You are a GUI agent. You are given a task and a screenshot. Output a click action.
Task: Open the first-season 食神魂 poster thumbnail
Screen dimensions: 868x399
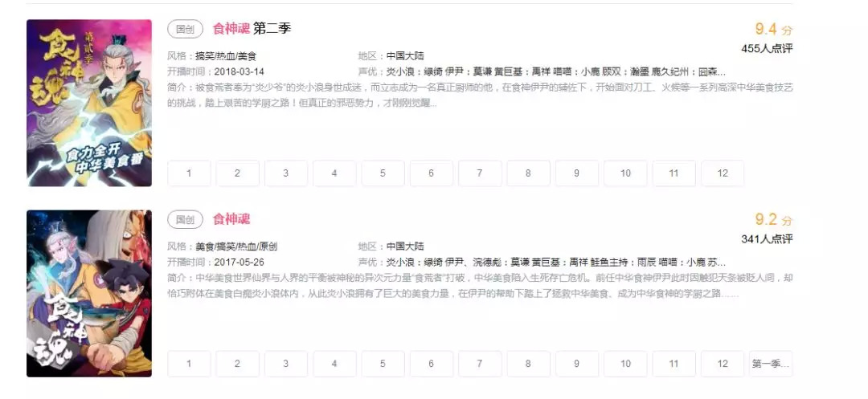pyautogui.click(x=89, y=294)
